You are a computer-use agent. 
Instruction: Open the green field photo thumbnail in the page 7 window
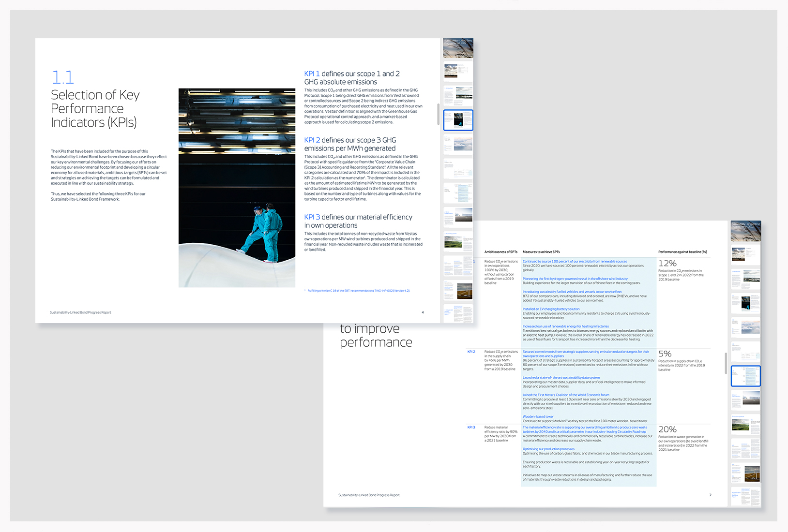pos(746,424)
